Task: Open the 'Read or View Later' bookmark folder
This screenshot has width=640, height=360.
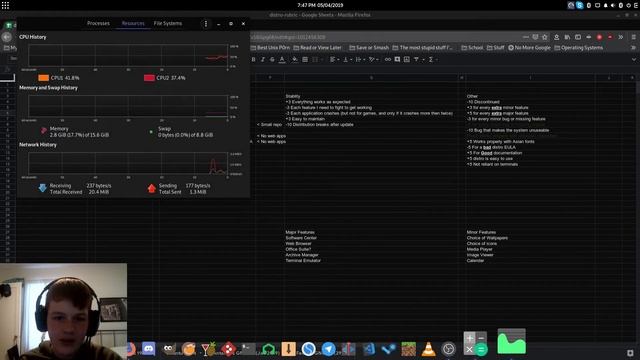Action: click(317, 48)
